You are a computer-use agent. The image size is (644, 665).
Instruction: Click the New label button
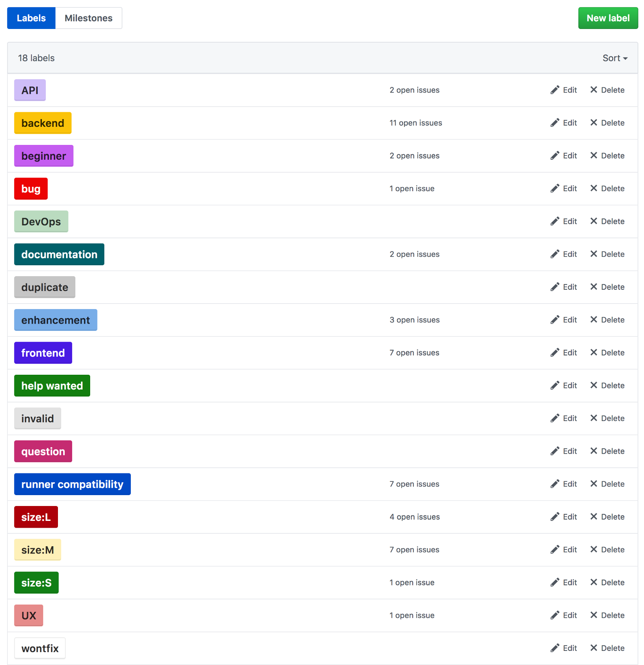click(x=608, y=18)
